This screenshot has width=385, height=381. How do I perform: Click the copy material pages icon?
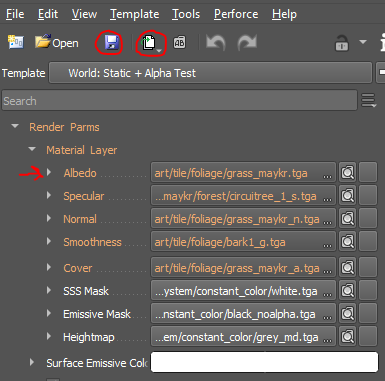click(149, 43)
